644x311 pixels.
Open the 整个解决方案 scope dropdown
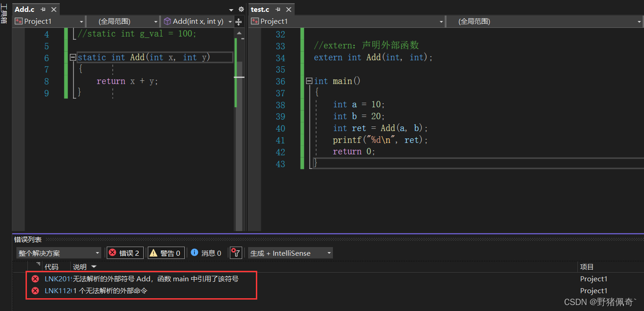59,253
